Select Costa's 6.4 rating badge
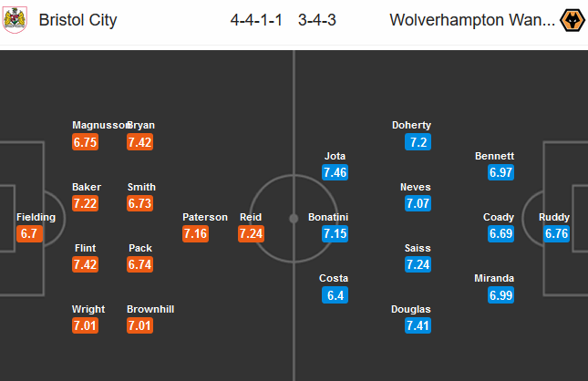This screenshot has height=381, width=588. pyautogui.click(x=334, y=295)
